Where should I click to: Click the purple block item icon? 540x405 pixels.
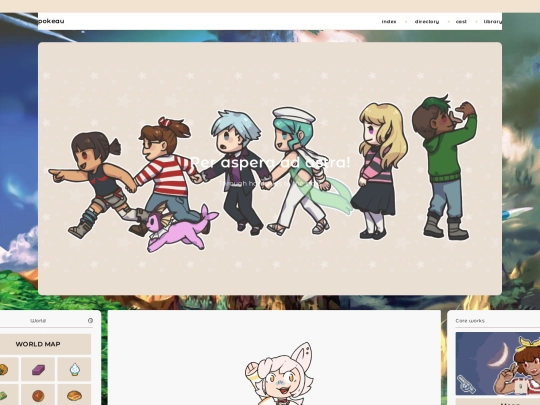(x=38, y=370)
